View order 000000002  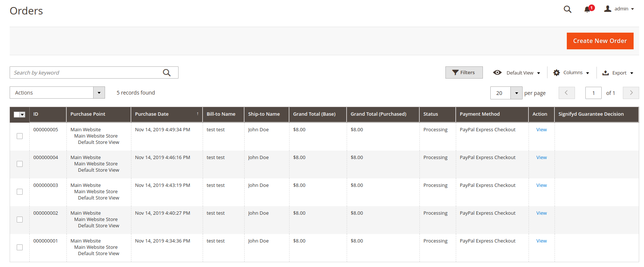541,213
